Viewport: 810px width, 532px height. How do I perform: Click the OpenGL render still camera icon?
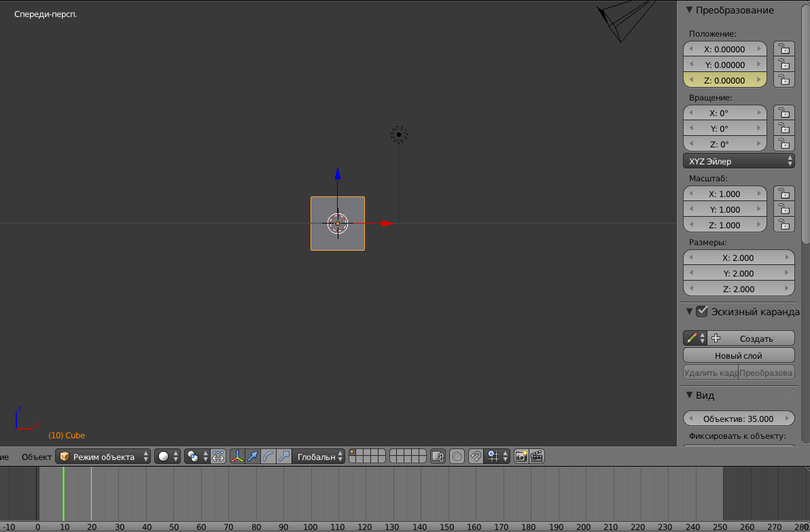(x=521, y=457)
